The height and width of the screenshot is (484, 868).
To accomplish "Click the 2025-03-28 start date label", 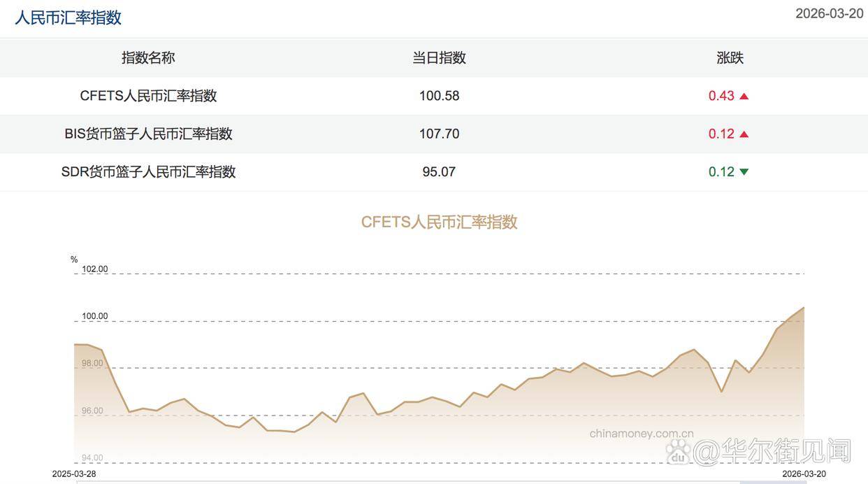I will pos(74,474).
